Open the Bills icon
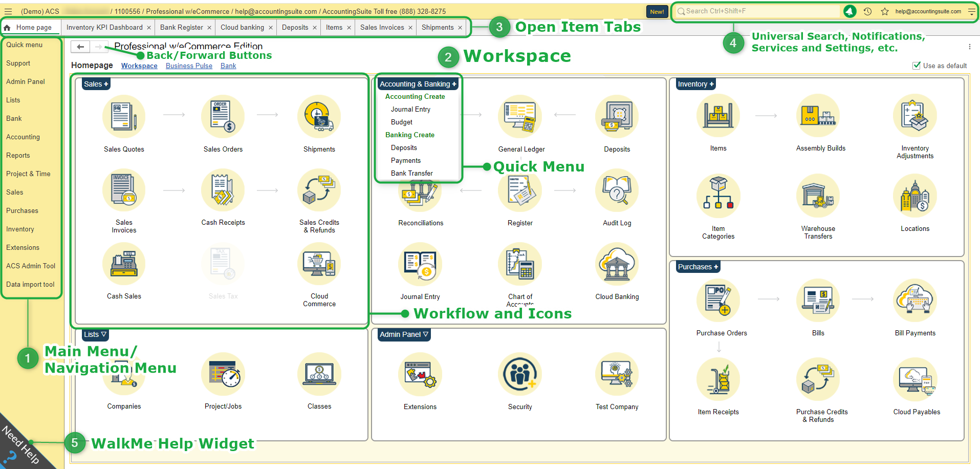980x469 pixels. pyautogui.click(x=818, y=301)
